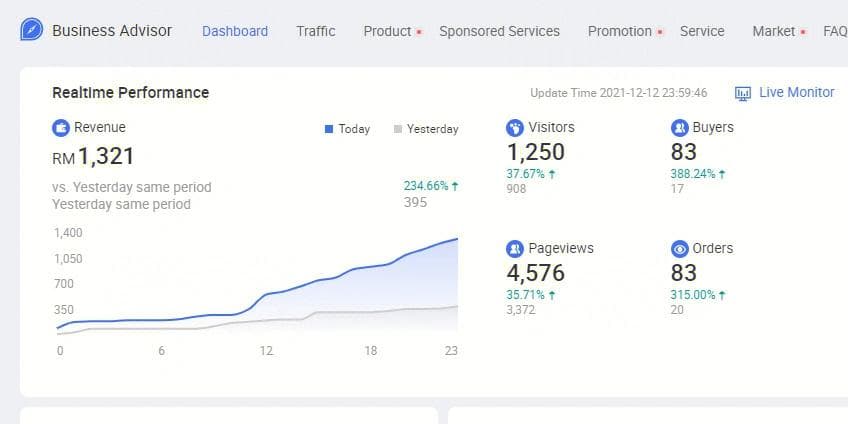
Task: Click the Business Advisor title text
Action: (112, 31)
